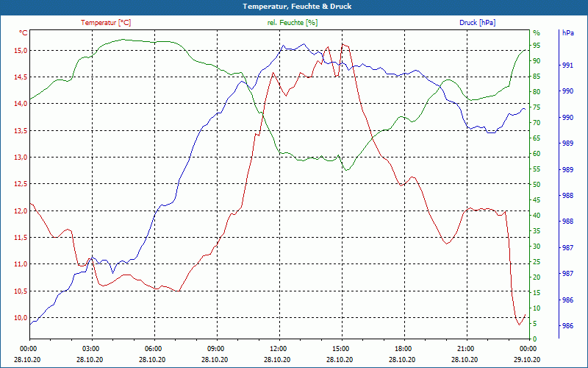This screenshot has width=588, height=368.
Task: Click the green '40' humidity axis value
Action: [x=537, y=216]
